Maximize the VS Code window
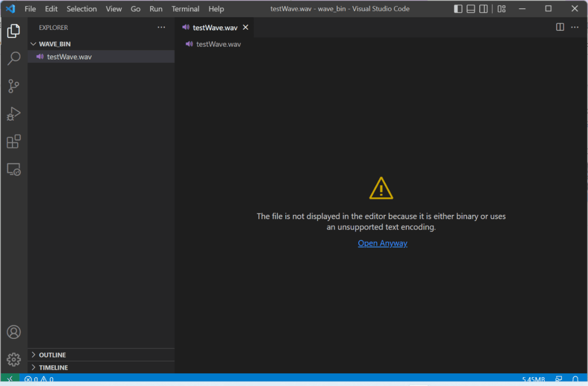Screen dimensions: 588x386 coord(548,9)
